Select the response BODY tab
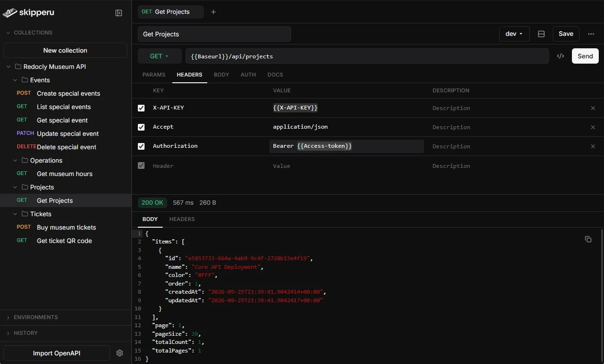Screen dimensions: 604x364 tap(150, 219)
